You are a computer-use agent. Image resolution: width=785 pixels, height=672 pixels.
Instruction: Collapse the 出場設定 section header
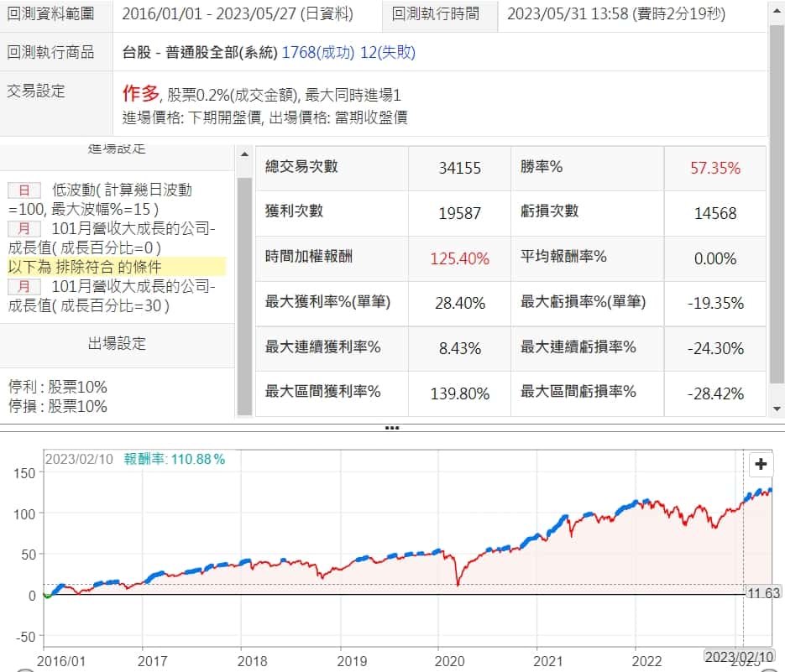coord(117,344)
